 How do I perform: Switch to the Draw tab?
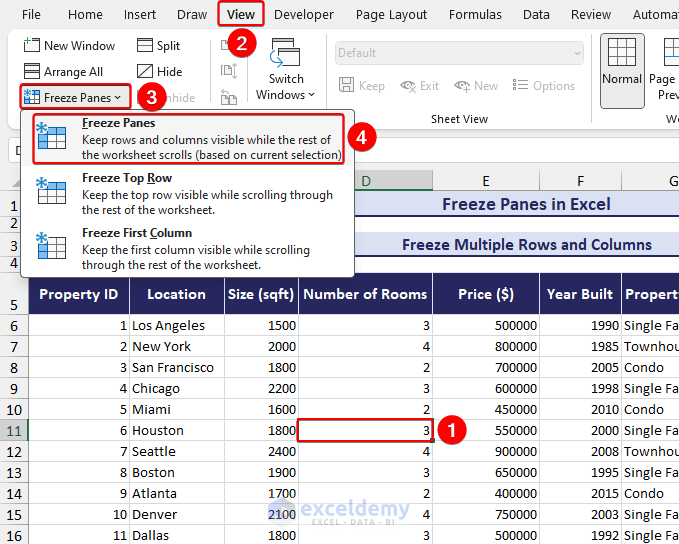(x=192, y=15)
